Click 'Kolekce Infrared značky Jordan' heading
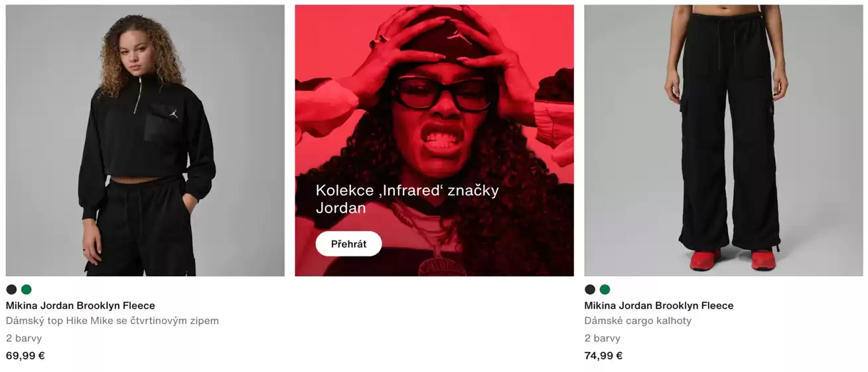 click(407, 199)
